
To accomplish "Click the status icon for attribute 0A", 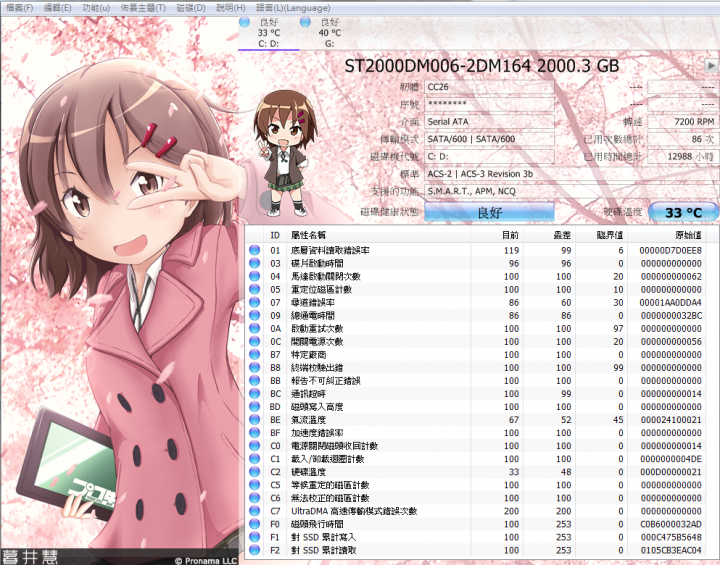I will click(254, 328).
